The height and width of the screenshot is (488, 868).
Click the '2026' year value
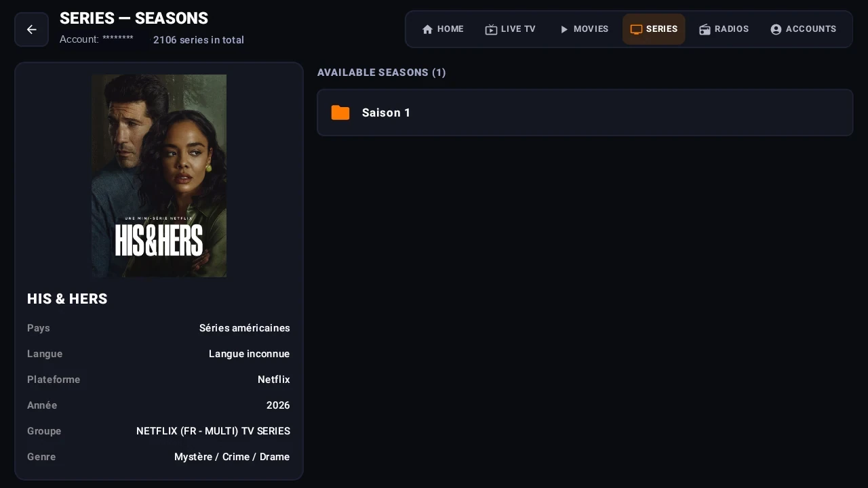pos(278,405)
